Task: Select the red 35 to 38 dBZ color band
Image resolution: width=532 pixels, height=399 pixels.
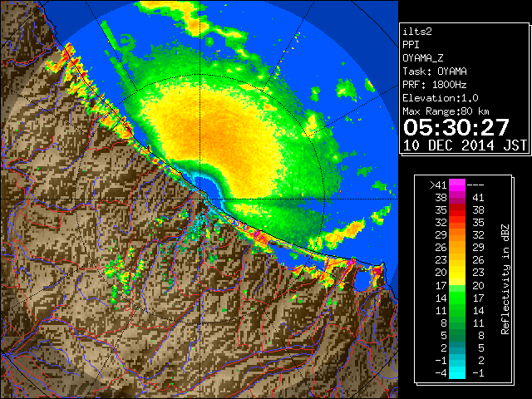Action: coord(457,210)
